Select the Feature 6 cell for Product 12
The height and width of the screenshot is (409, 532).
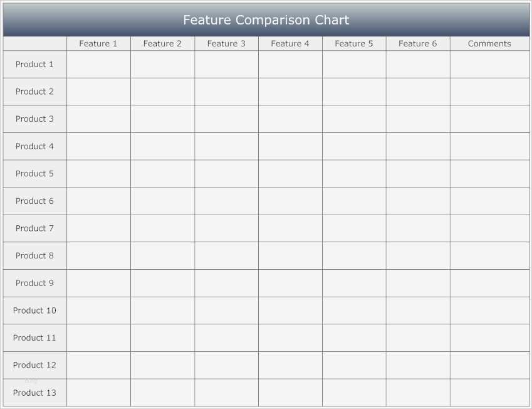point(418,365)
